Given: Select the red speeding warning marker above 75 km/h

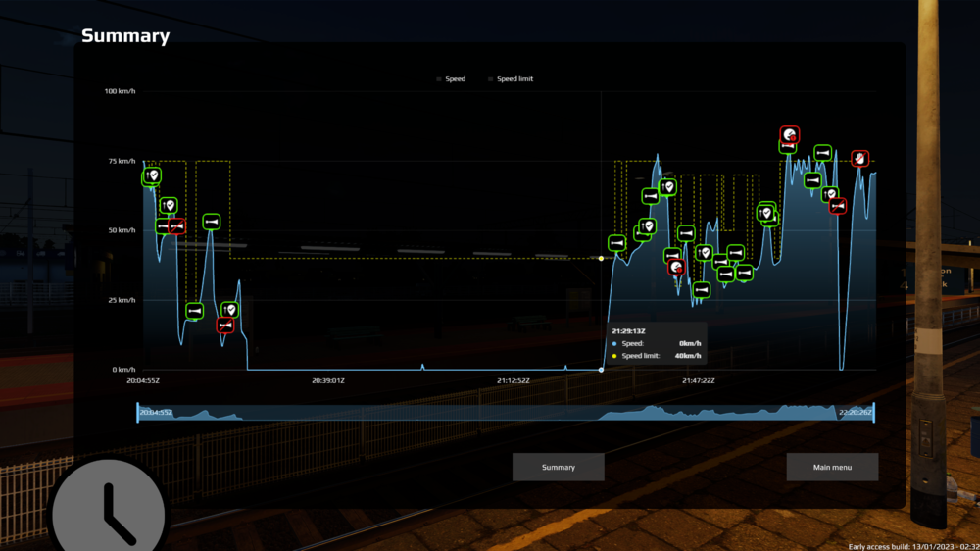Looking at the screenshot, I should click(789, 134).
